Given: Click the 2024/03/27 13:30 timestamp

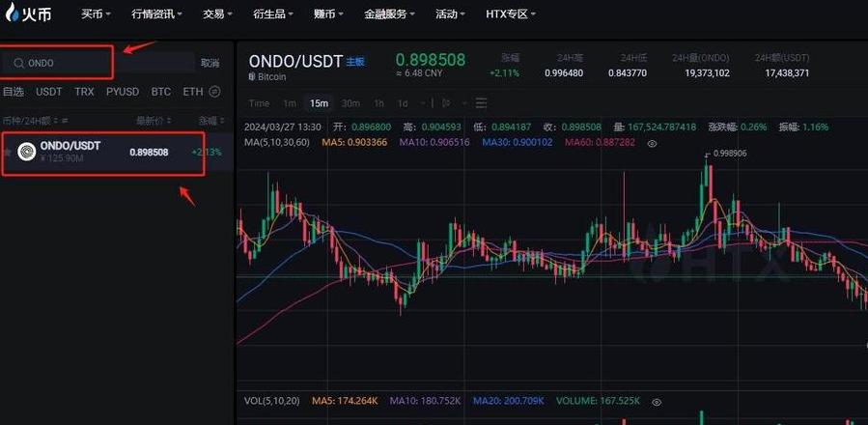Looking at the screenshot, I should tap(282, 127).
